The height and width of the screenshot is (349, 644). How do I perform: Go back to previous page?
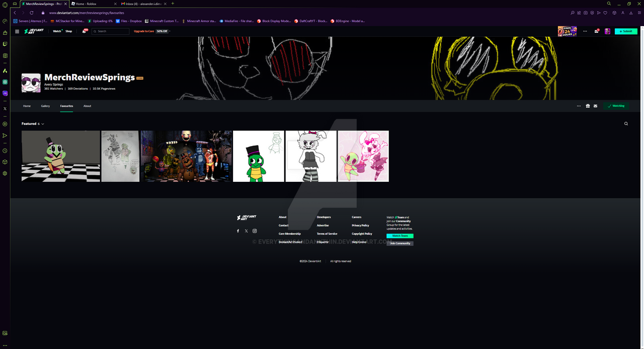(15, 13)
